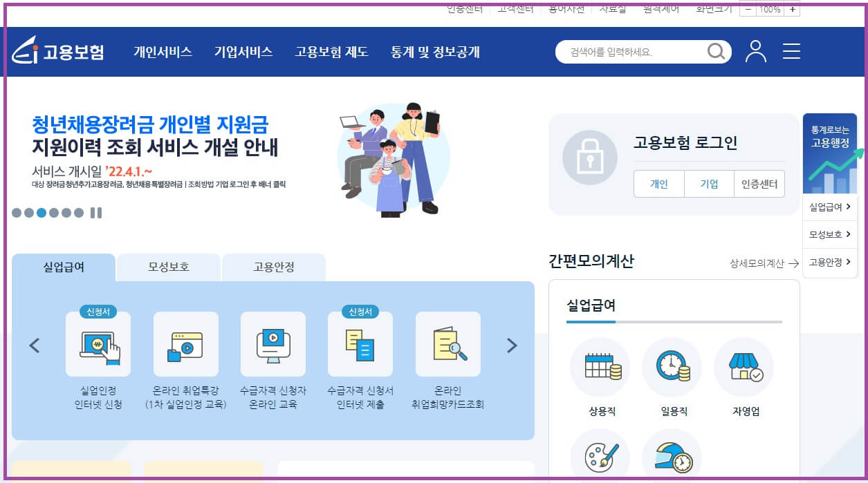Open the 기업서비스 menu
The image size is (868, 483).
(243, 51)
